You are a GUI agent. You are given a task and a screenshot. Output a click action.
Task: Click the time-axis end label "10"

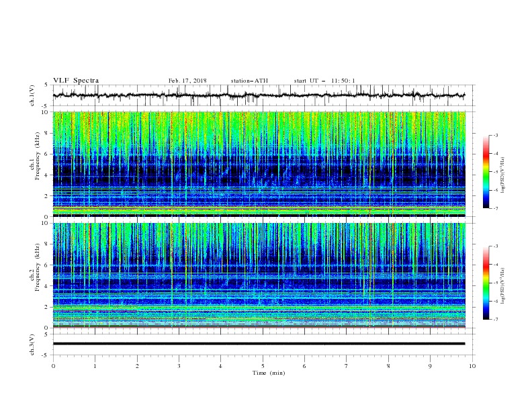tap(472, 366)
